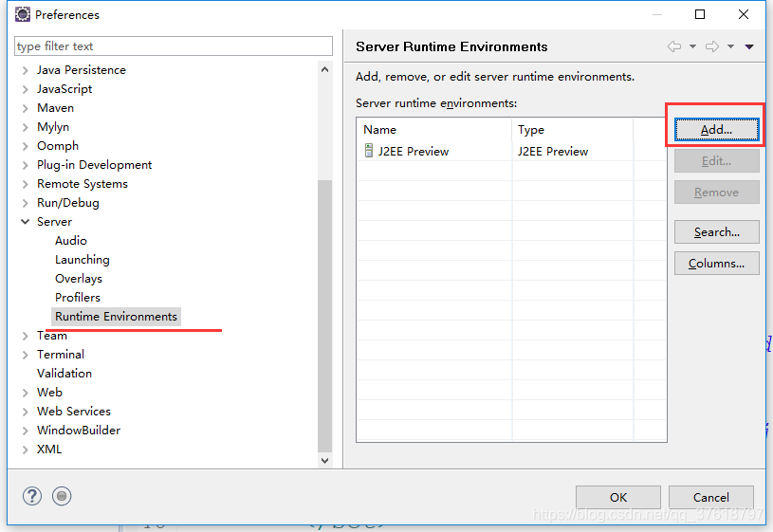Select the XML category label
Image resolution: width=773 pixels, height=532 pixels.
click(49, 449)
